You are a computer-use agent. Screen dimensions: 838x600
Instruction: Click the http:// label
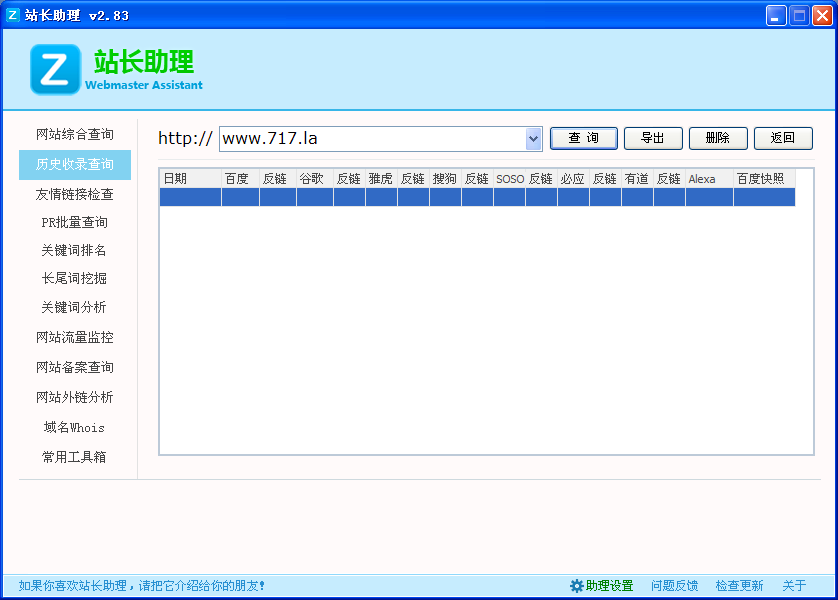point(185,138)
